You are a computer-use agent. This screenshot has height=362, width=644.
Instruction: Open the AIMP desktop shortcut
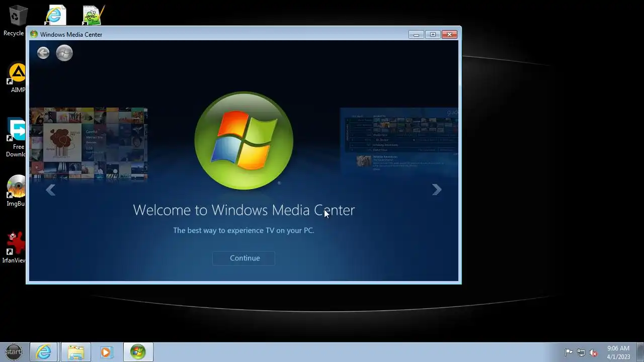click(16, 78)
